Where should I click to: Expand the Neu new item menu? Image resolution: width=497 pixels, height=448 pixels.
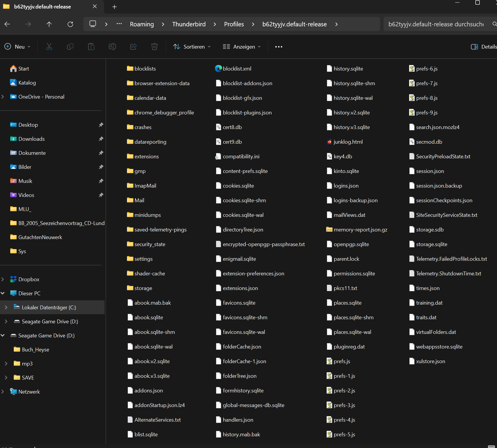tap(18, 47)
